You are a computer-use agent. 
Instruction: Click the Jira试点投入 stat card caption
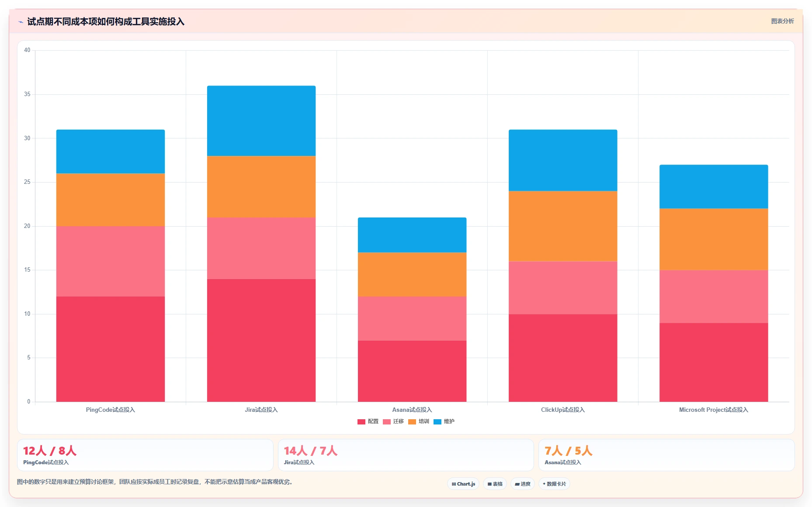299,462
